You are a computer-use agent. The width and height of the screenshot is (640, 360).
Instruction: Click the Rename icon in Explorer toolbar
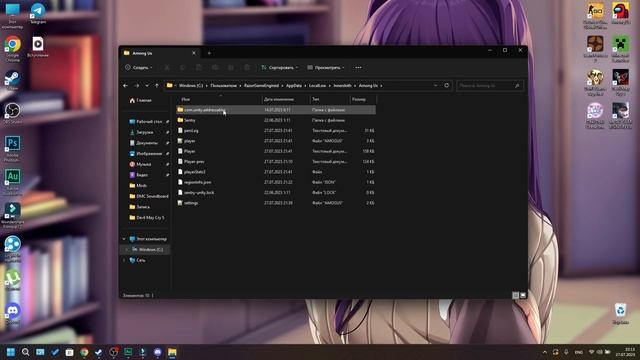tap(215, 67)
